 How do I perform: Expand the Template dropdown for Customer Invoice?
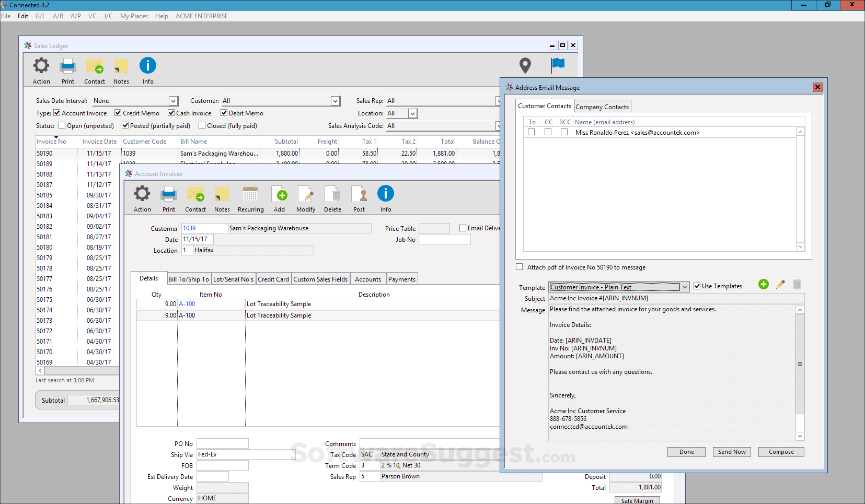pyautogui.click(x=685, y=287)
